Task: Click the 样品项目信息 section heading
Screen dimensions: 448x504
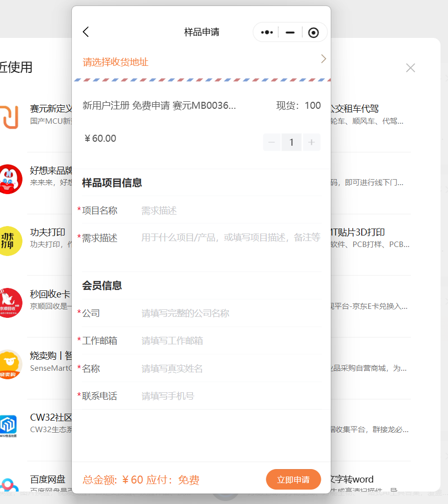Action: pyautogui.click(x=112, y=183)
